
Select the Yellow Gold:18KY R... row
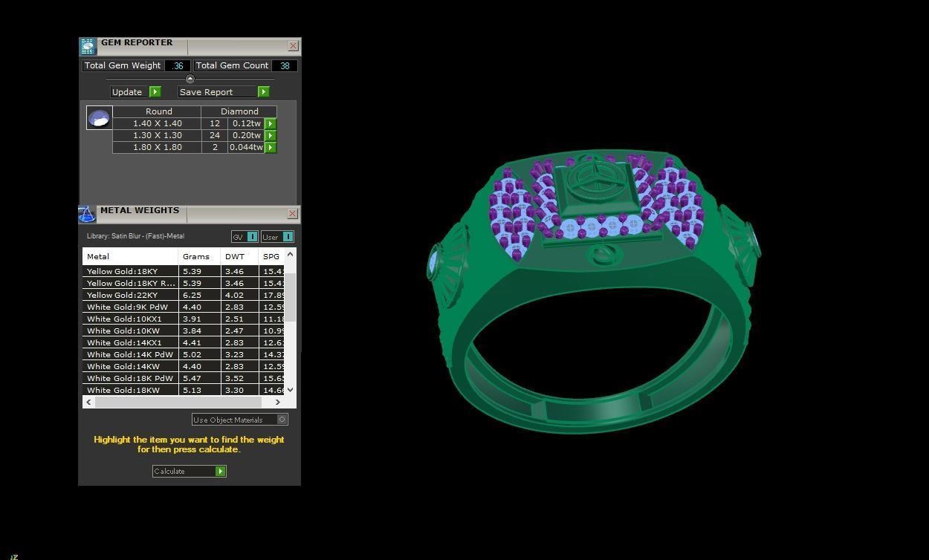point(183,283)
